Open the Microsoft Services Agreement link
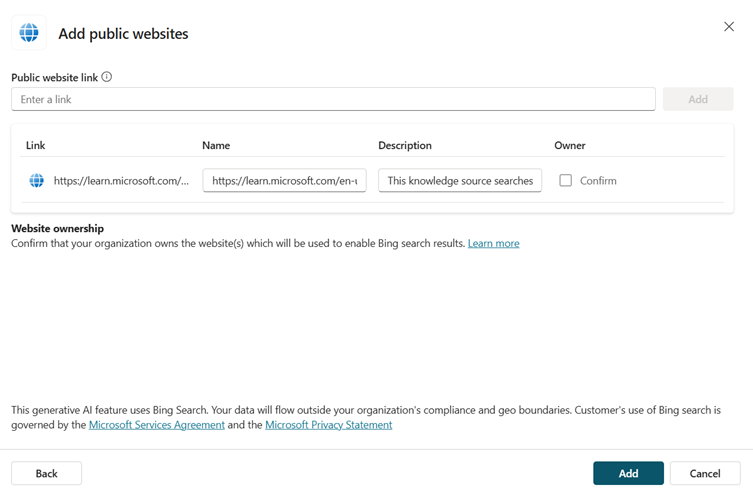Image resolution: width=753 pixels, height=495 pixels. (x=157, y=425)
